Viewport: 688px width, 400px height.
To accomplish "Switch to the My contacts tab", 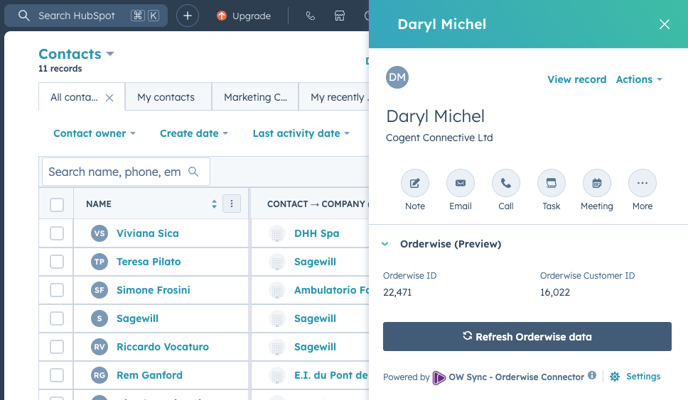I will tap(166, 97).
